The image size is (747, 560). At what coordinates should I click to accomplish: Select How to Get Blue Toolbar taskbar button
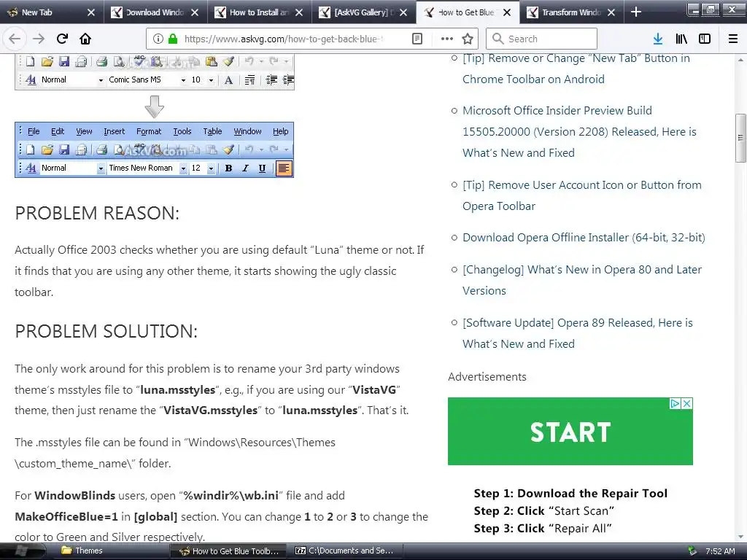[228, 551]
